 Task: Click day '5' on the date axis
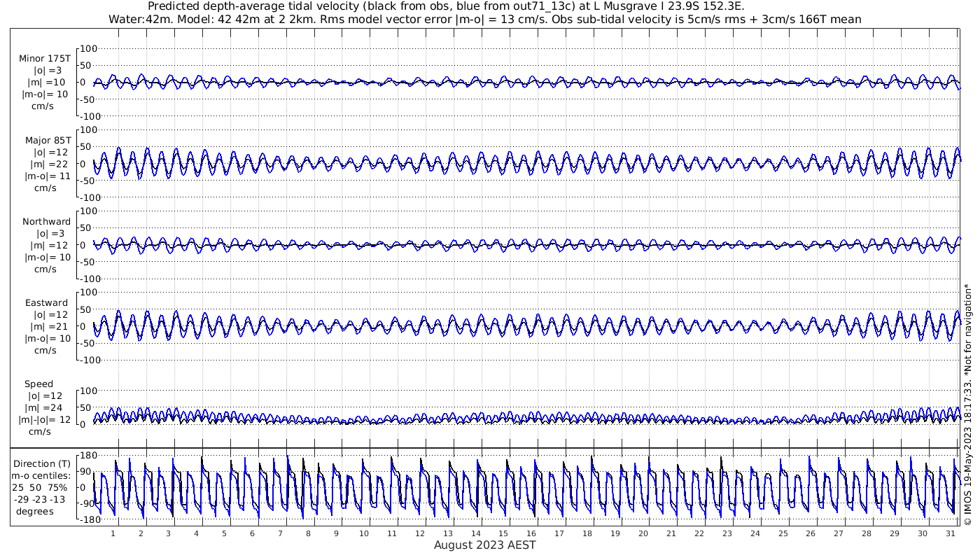pyautogui.click(x=224, y=533)
